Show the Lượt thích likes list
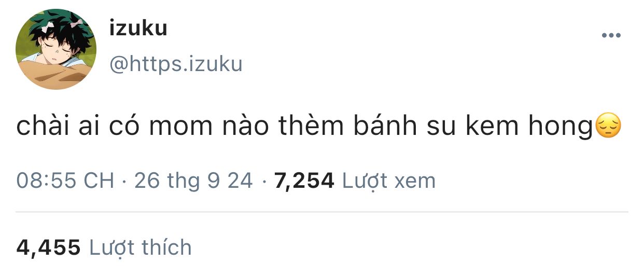This screenshot has width=644, height=276. pyautogui.click(x=141, y=247)
